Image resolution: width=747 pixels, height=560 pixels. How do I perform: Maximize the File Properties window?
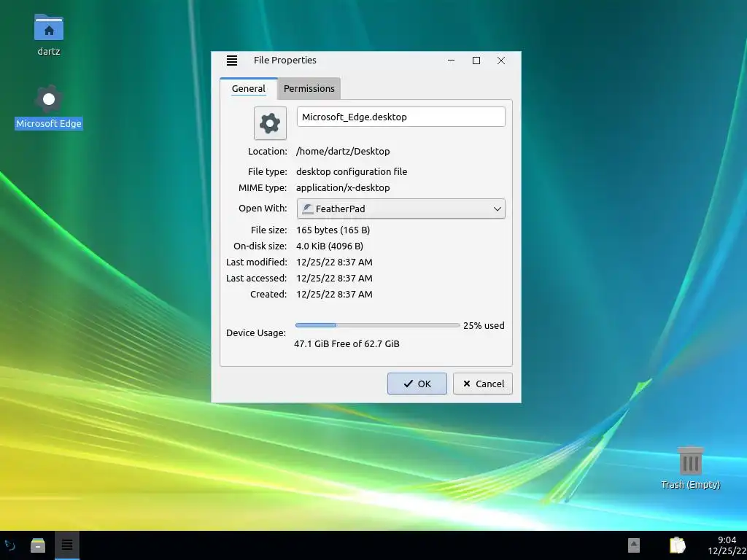point(476,61)
